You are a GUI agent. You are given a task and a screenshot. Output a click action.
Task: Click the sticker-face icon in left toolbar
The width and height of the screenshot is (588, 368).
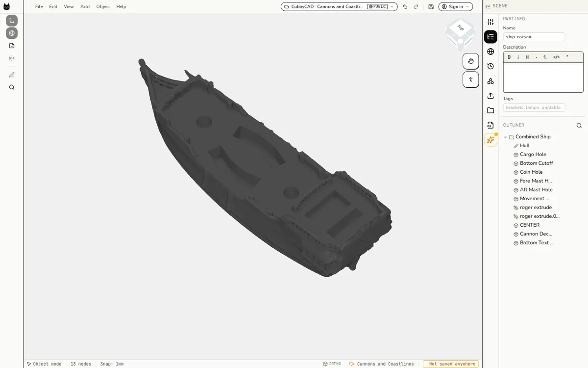(x=12, y=46)
